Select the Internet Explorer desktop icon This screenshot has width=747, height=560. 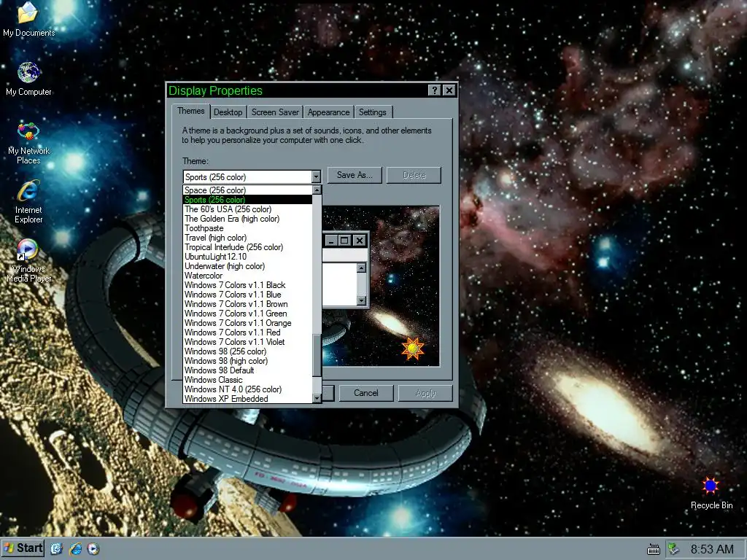click(x=28, y=201)
